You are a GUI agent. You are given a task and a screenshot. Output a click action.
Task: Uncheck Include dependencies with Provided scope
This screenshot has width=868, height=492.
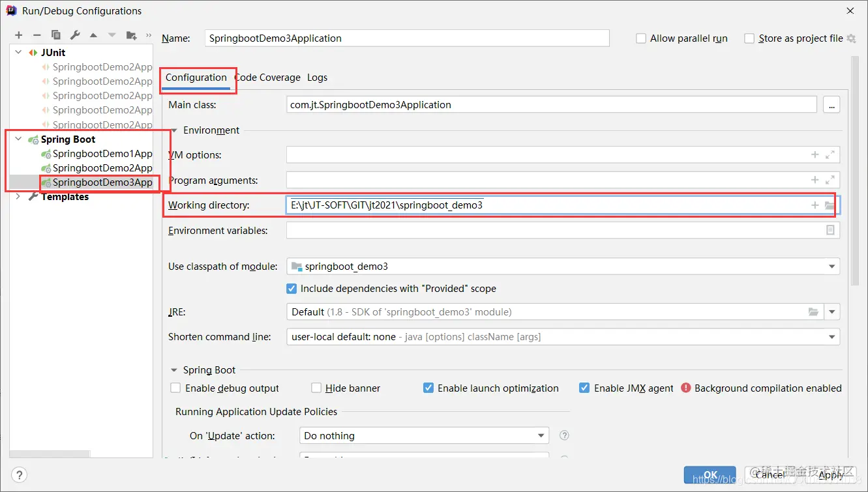[x=292, y=288]
